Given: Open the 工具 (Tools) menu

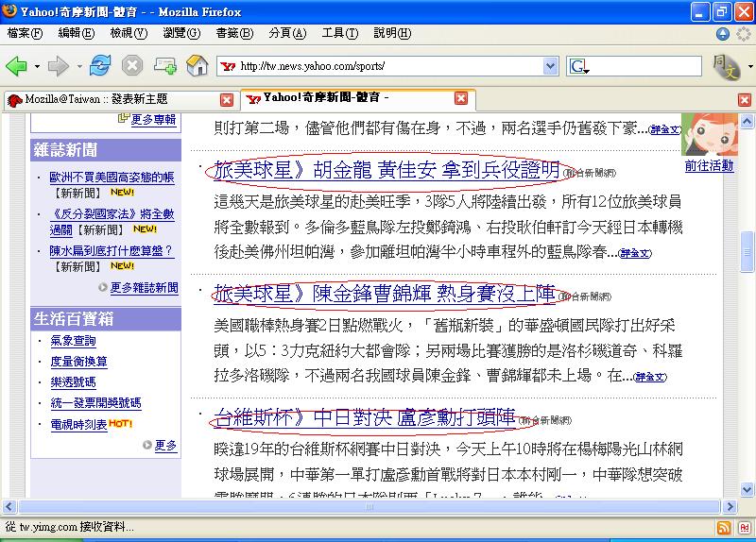Looking at the screenshot, I should (x=334, y=33).
